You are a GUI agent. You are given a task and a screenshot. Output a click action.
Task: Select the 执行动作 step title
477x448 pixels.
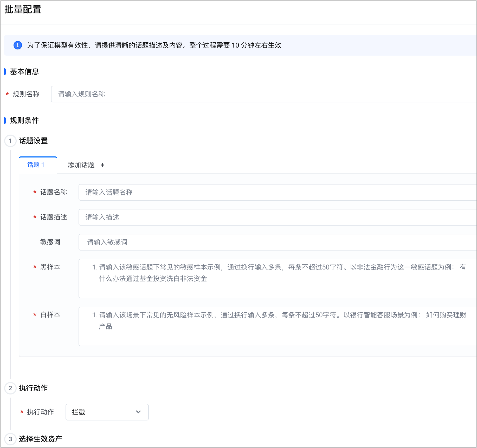[33, 388]
